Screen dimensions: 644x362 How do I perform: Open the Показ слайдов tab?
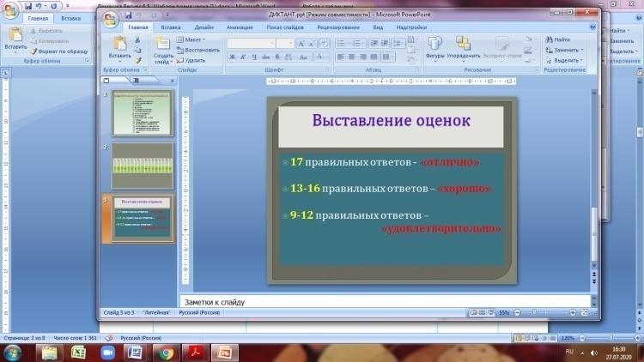tap(284, 27)
